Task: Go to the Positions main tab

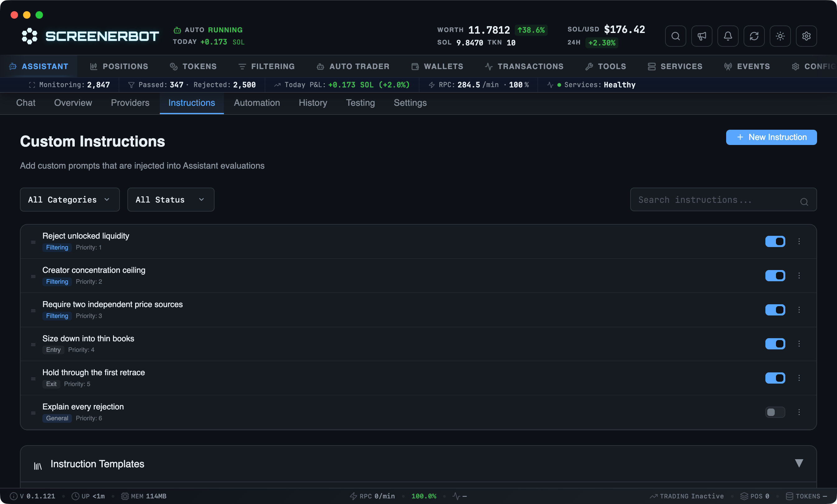Action: point(119,67)
